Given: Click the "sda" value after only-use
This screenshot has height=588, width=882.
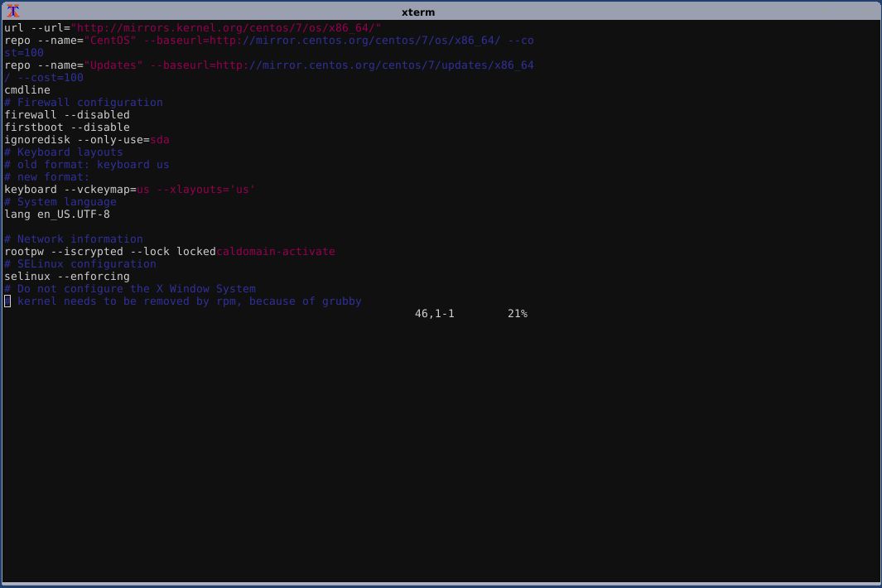Looking at the screenshot, I should coord(160,139).
